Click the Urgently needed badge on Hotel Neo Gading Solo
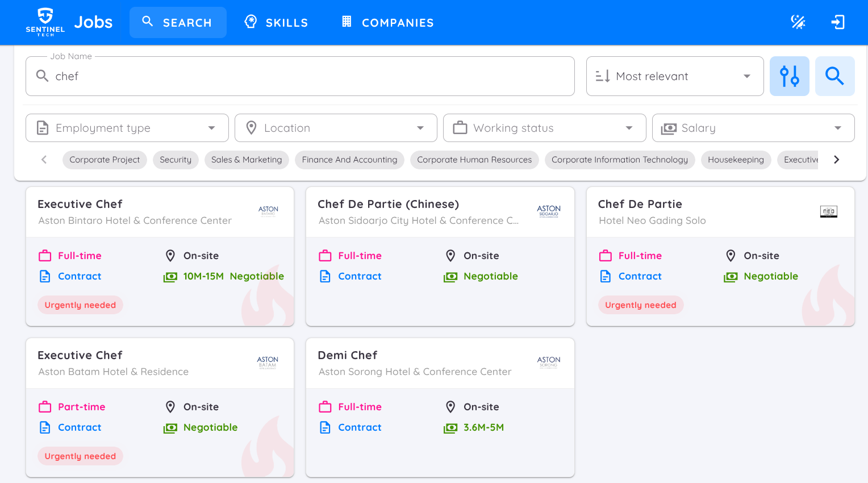 tap(641, 305)
